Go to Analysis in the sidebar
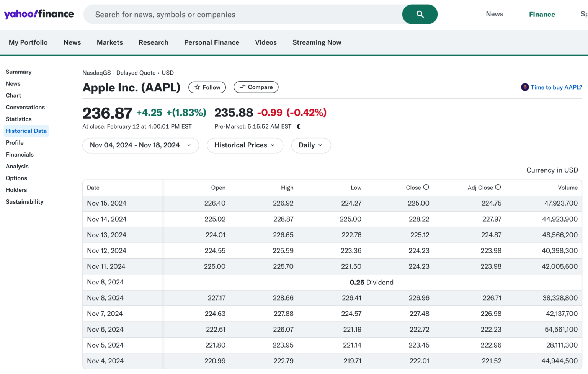The image size is (588, 374). click(17, 167)
